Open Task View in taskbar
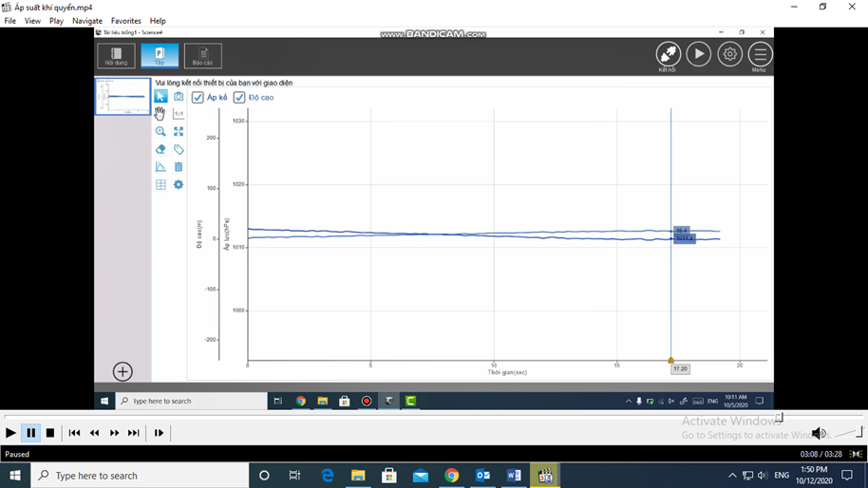Screen dimensions: 868x488 coord(294,476)
